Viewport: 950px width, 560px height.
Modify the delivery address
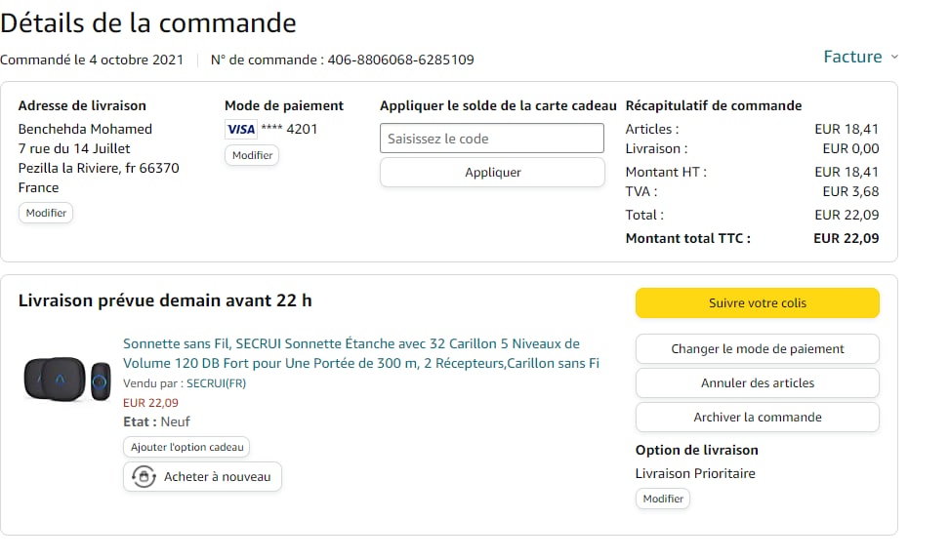pos(46,213)
